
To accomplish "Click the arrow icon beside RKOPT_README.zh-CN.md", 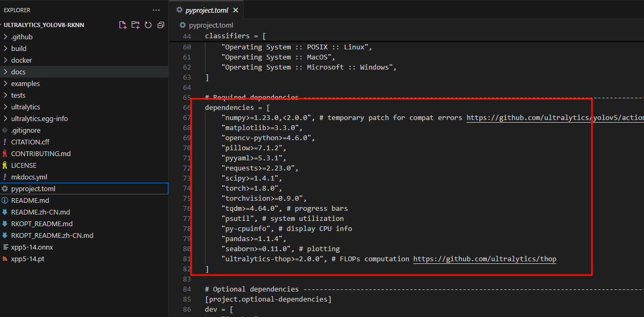I will click(5, 235).
